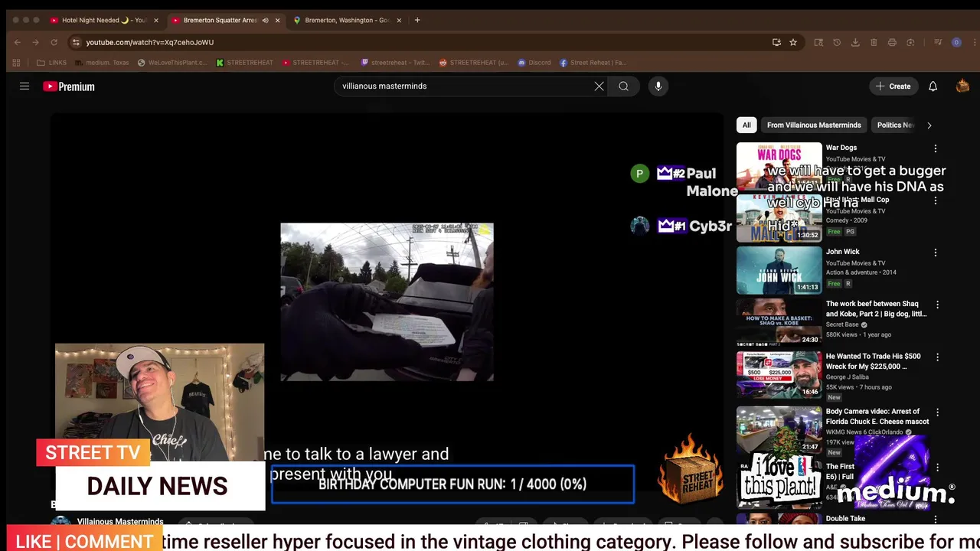Open more options for John Wick
This screenshot has width=980, height=551.
coord(935,253)
